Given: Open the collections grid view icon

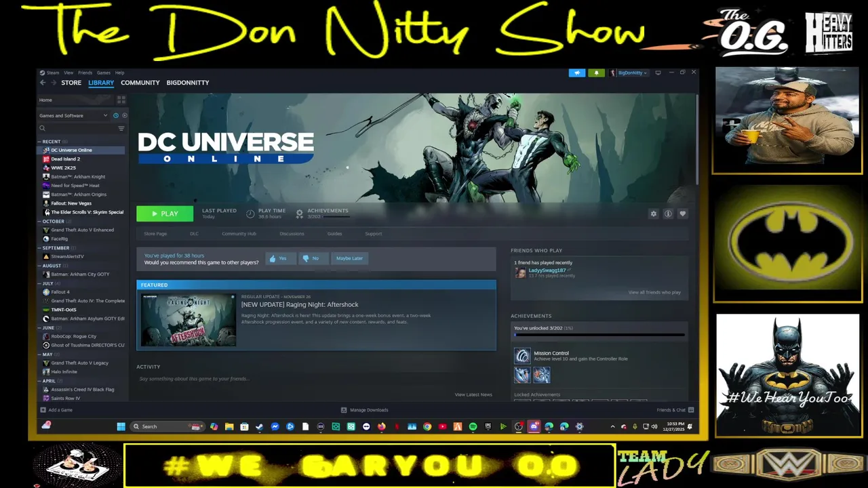Looking at the screenshot, I should pyautogui.click(x=121, y=100).
